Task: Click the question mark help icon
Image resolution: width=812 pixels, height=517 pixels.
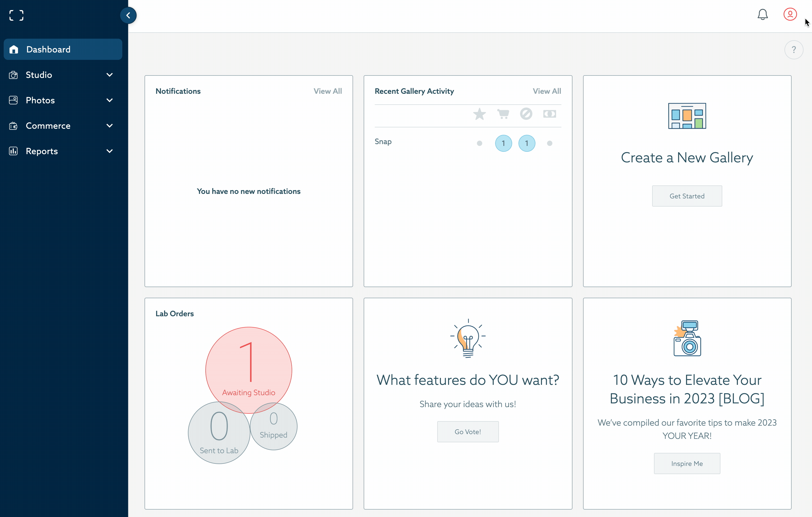Action: pos(793,50)
